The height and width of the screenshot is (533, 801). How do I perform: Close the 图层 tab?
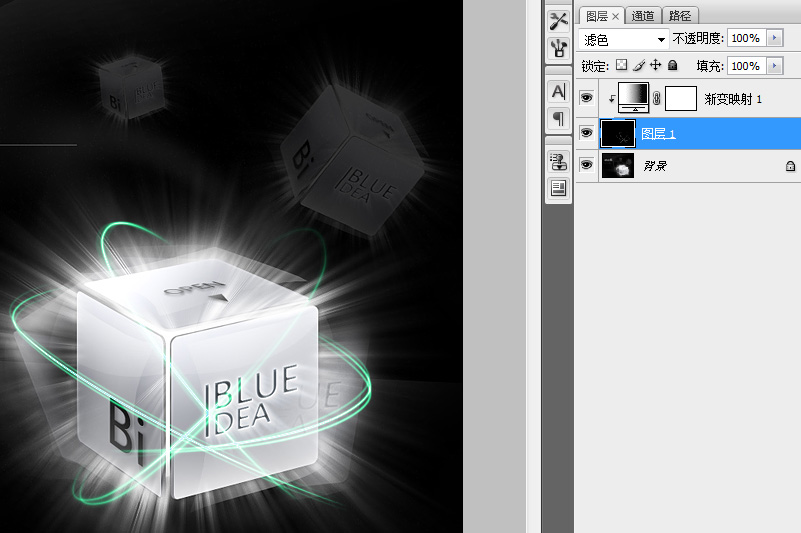point(616,17)
